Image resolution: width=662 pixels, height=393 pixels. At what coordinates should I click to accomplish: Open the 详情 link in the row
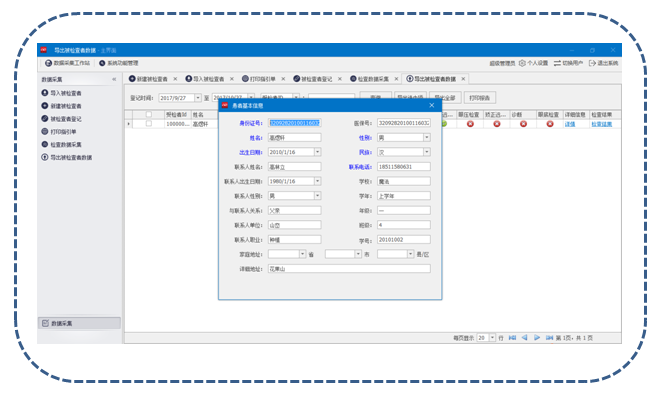(570, 124)
